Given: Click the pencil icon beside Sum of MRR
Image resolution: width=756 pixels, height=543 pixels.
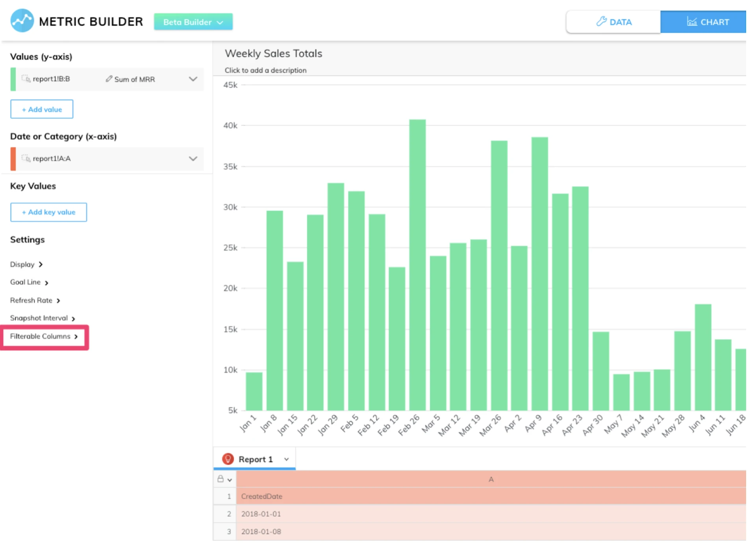Looking at the screenshot, I should pos(109,79).
